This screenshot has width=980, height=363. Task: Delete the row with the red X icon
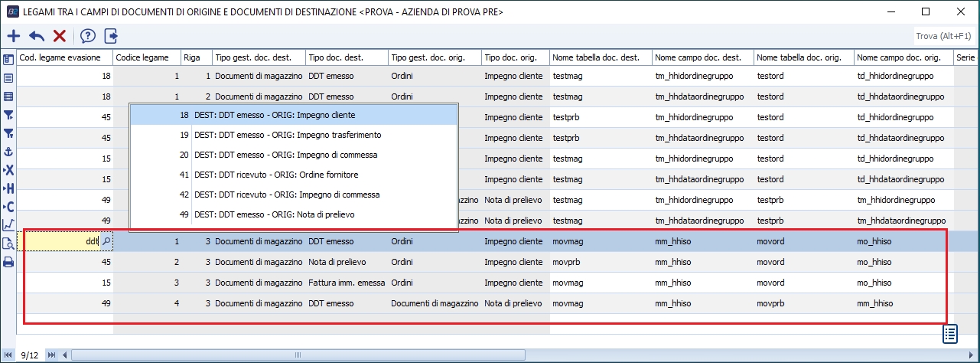coord(60,36)
